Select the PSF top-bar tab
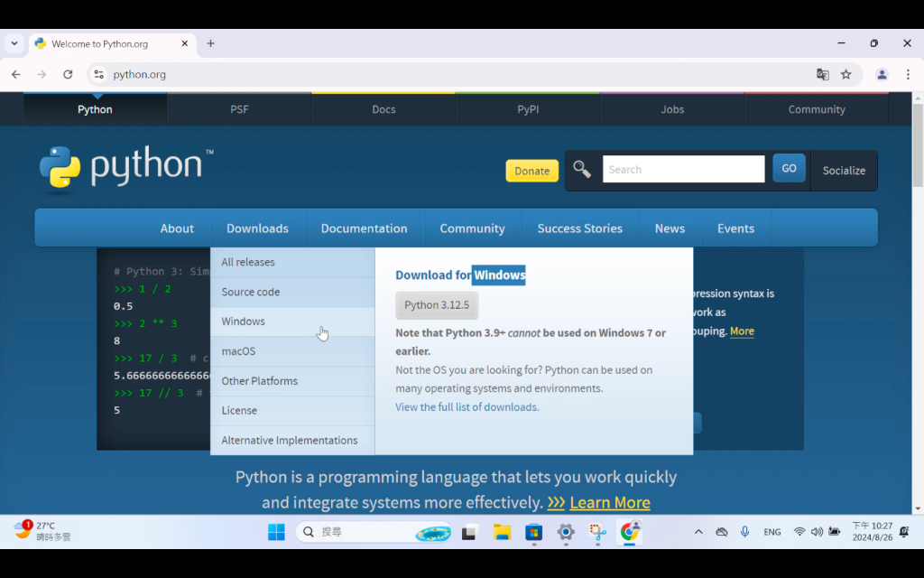Viewport: 924px width, 578px height. [x=239, y=109]
